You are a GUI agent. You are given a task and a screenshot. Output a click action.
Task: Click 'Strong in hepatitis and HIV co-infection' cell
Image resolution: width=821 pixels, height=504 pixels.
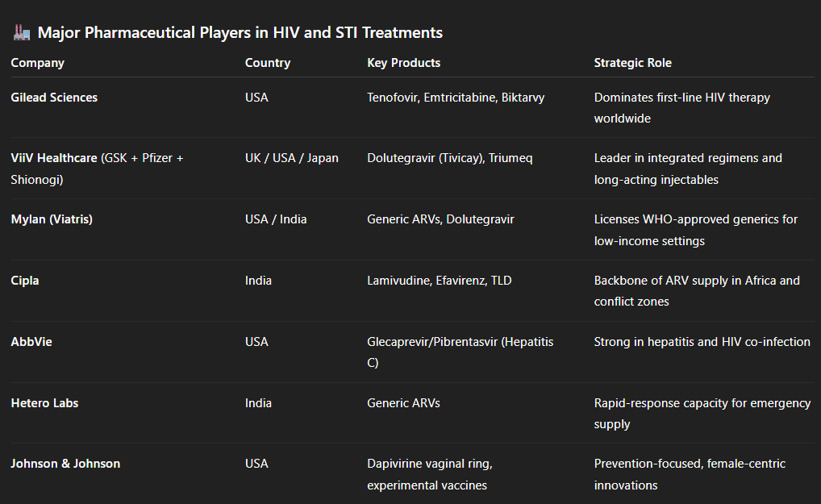click(x=702, y=342)
